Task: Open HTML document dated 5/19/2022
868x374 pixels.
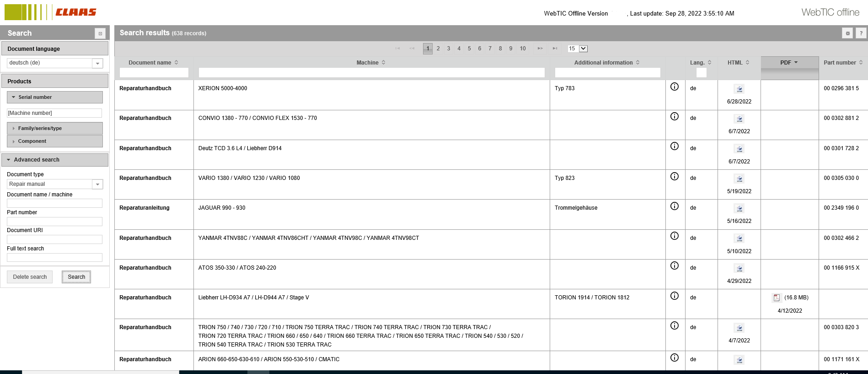Action: (739, 179)
